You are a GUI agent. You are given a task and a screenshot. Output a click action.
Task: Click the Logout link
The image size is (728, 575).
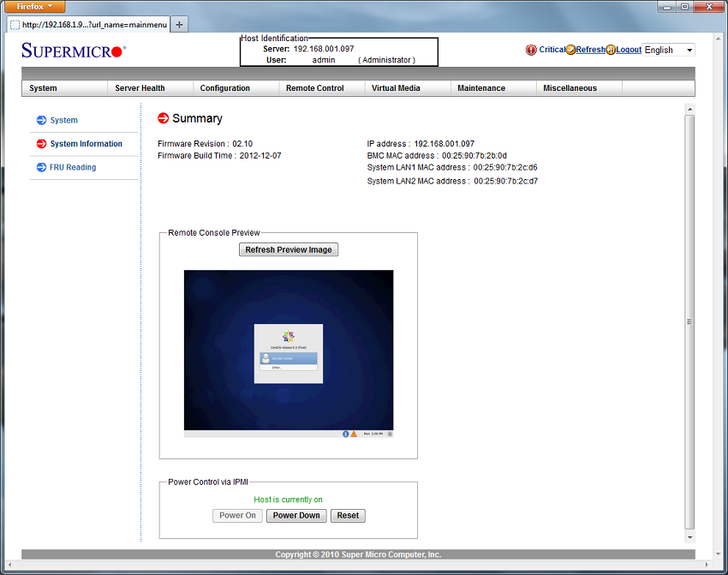point(629,50)
